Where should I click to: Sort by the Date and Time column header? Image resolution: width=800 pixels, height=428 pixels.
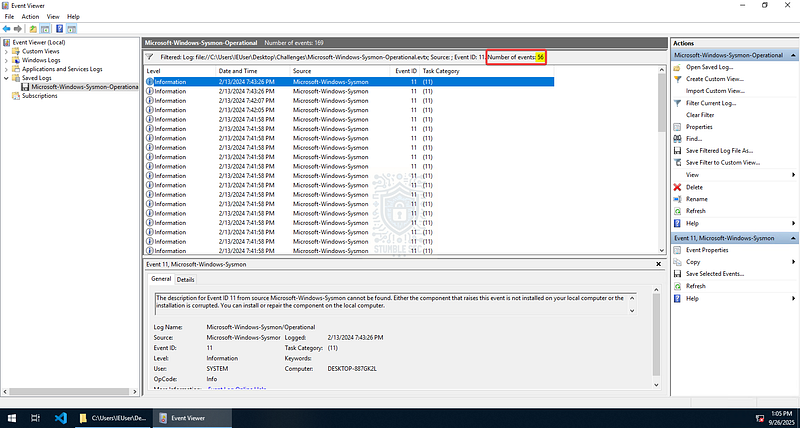click(x=252, y=71)
